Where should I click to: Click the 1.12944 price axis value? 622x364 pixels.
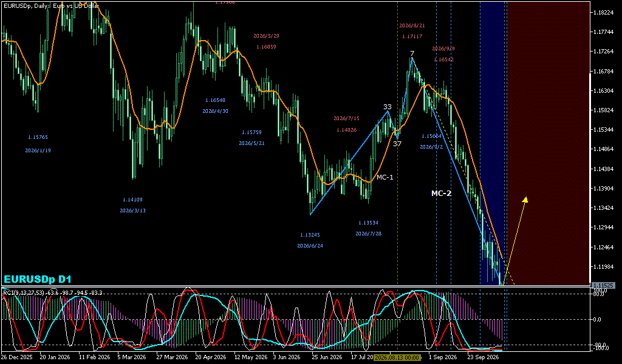click(603, 227)
